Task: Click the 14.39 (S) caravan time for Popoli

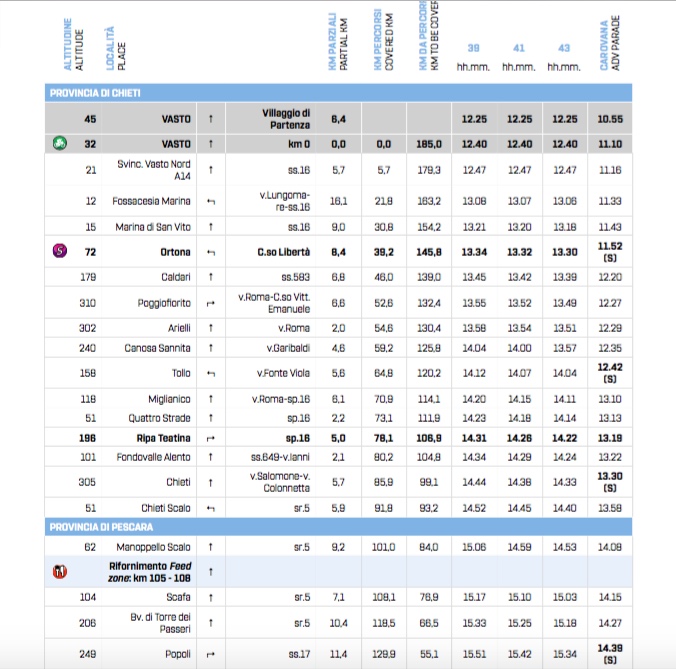Action: (x=610, y=654)
